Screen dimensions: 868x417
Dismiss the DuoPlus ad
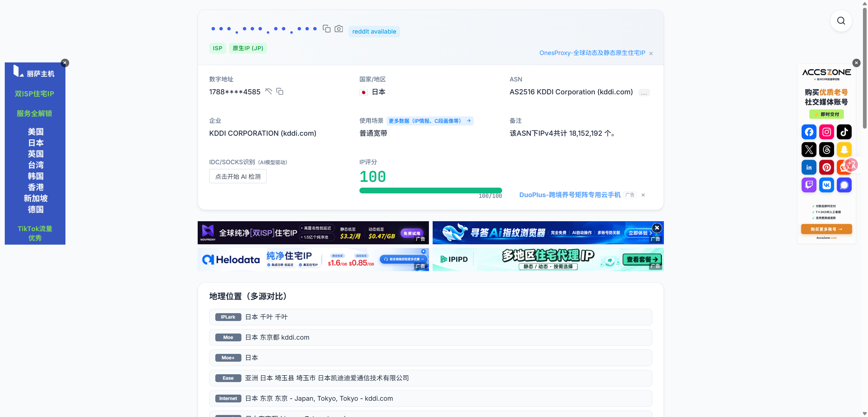pyautogui.click(x=643, y=195)
